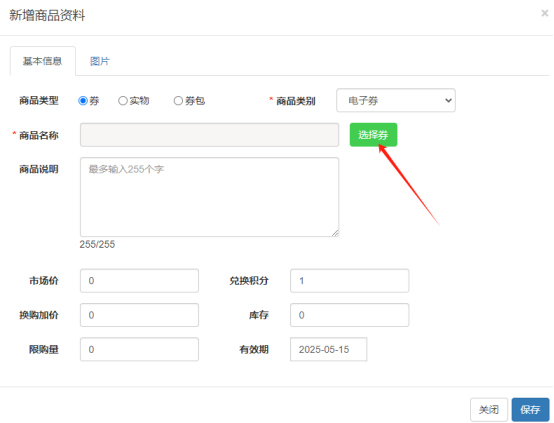554x423 pixels.
Task: Click the dropdown arrow of 商品类别
Action: pos(448,100)
